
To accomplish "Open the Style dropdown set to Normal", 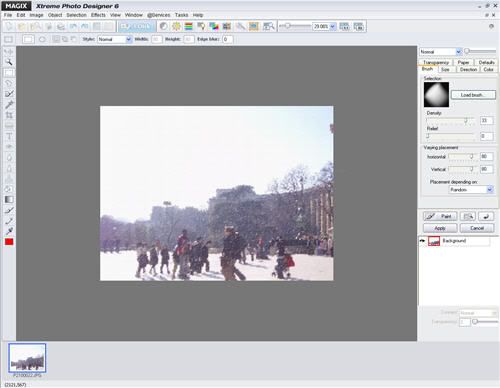I will [x=115, y=39].
